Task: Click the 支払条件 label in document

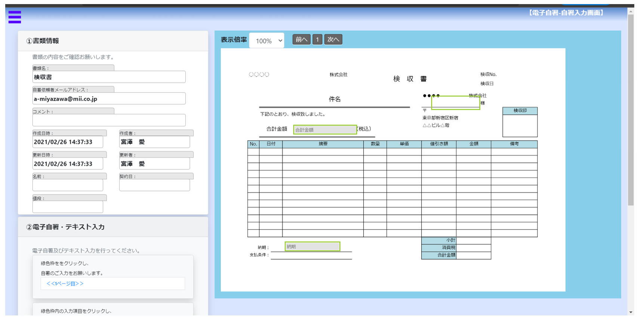Action: point(259,255)
